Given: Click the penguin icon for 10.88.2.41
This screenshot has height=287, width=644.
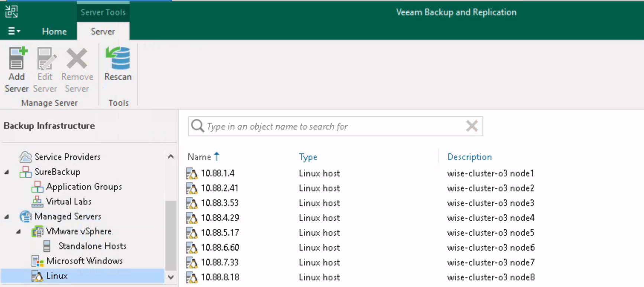Looking at the screenshot, I should tap(192, 188).
